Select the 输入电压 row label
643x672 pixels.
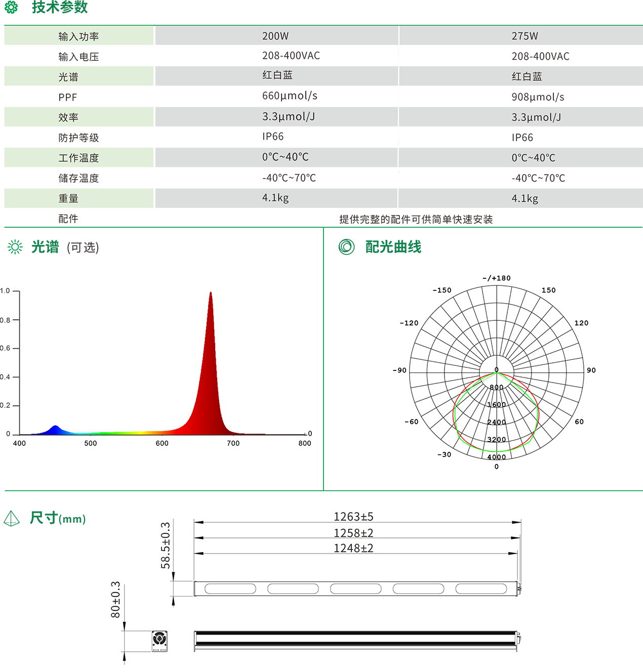[78, 57]
